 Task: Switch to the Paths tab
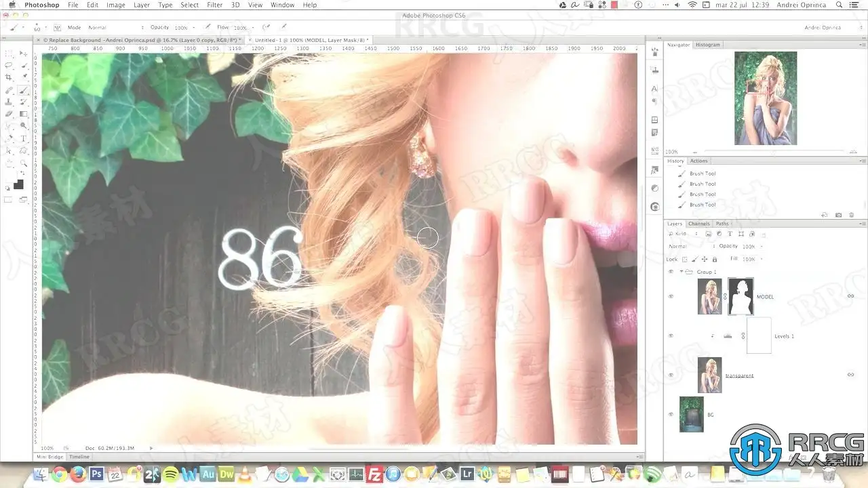click(722, 224)
